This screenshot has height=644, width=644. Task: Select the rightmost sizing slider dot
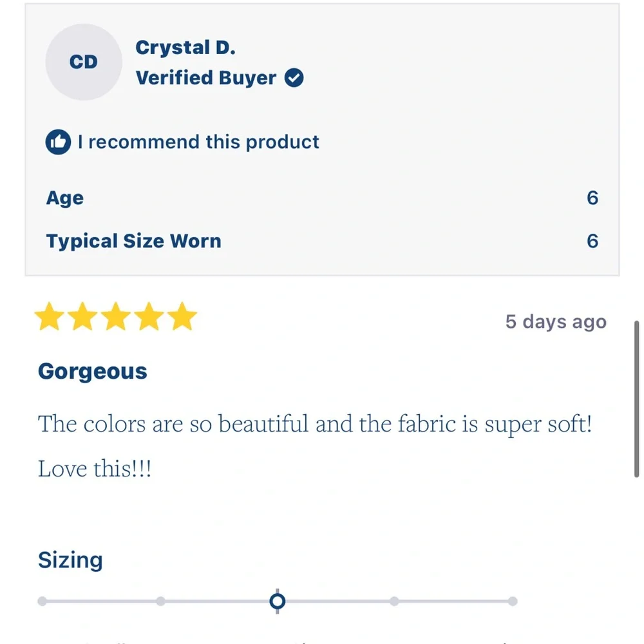pyautogui.click(x=512, y=601)
